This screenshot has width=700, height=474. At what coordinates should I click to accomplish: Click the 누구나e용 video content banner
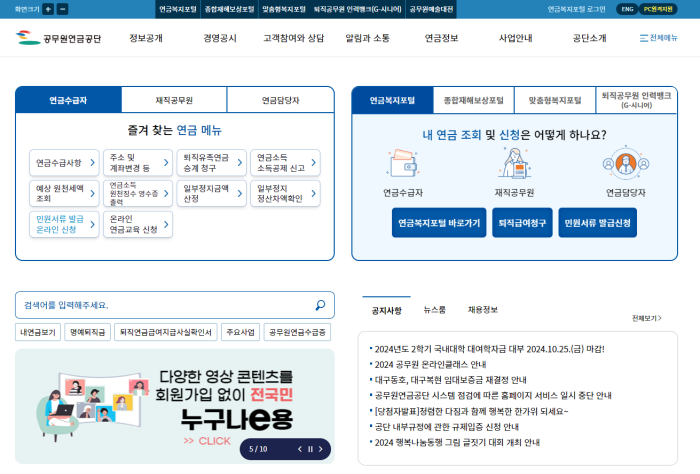coord(175,406)
